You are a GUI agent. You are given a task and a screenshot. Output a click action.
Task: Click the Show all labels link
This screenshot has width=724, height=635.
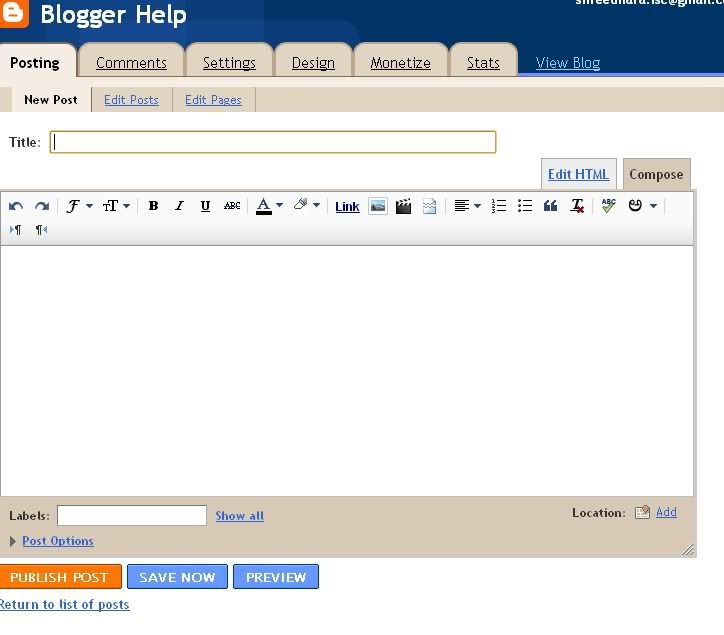point(240,516)
